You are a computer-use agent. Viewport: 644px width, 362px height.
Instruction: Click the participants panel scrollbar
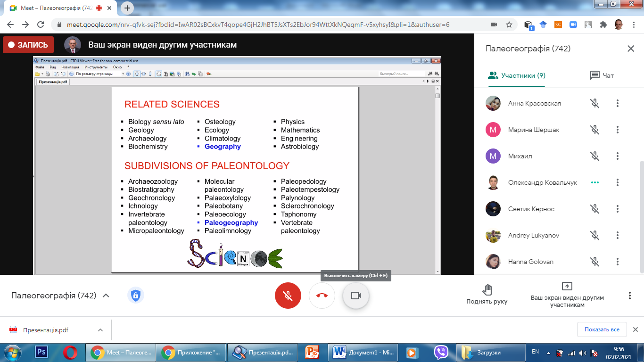coord(642,217)
